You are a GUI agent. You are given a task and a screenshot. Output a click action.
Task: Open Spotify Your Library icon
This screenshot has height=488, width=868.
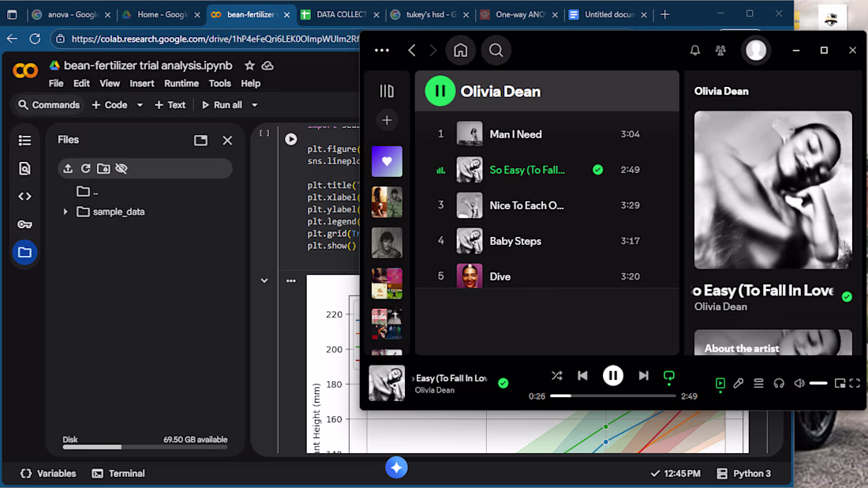387,91
